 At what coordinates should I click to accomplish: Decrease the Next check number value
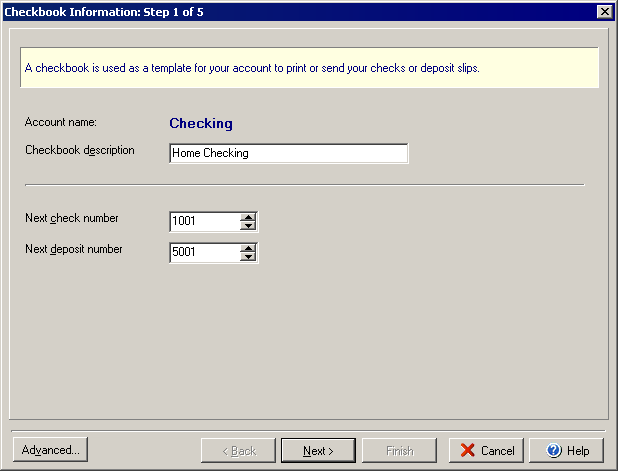(x=248, y=226)
